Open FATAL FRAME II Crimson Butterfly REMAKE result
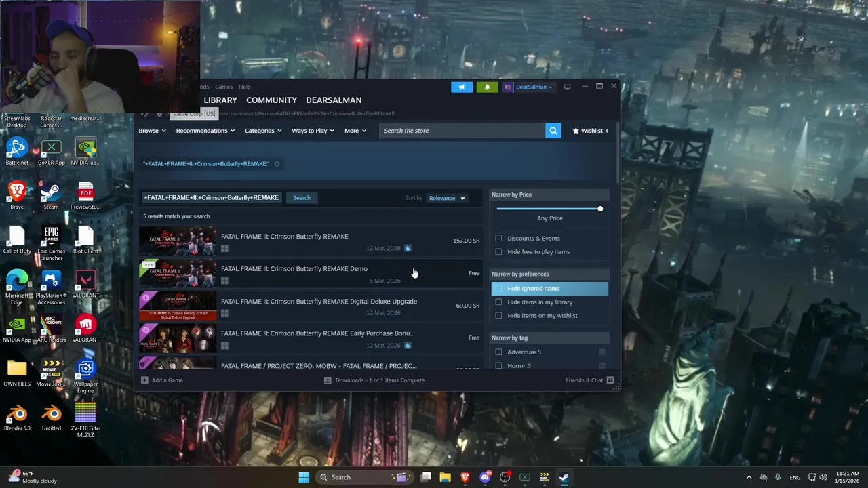Viewport: 868px width, 488px height. click(311, 241)
